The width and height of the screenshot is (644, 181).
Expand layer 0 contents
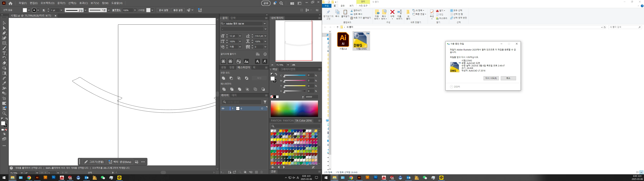point(232,108)
